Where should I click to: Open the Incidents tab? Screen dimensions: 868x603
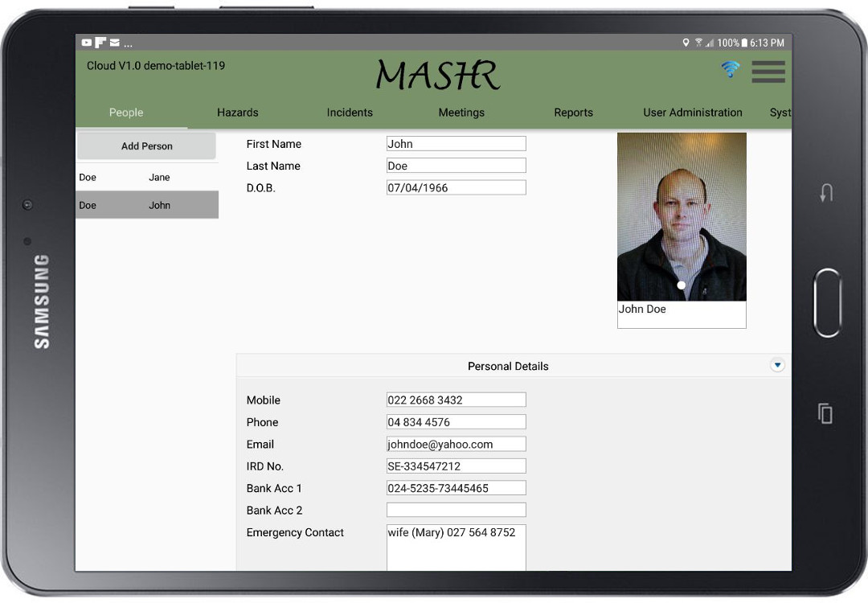[x=350, y=113]
